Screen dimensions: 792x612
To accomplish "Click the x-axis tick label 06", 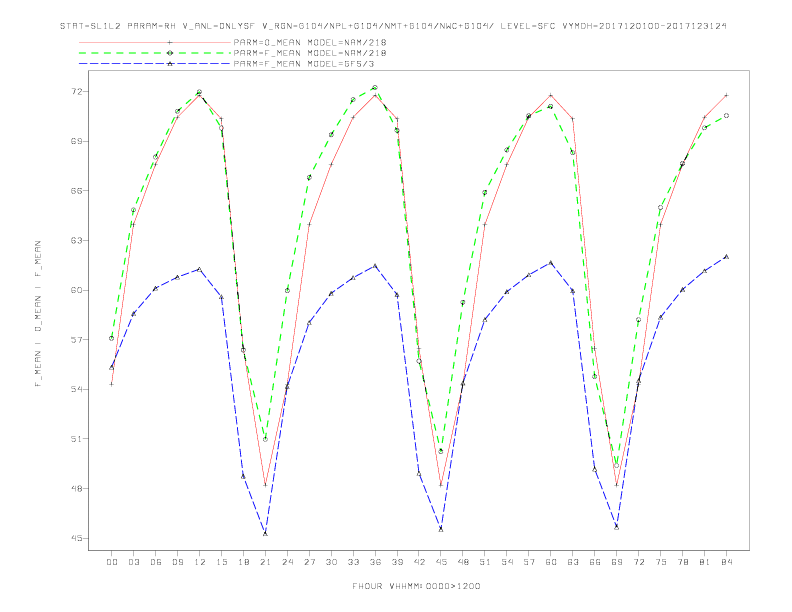I will pyautogui.click(x=156, y=562).
